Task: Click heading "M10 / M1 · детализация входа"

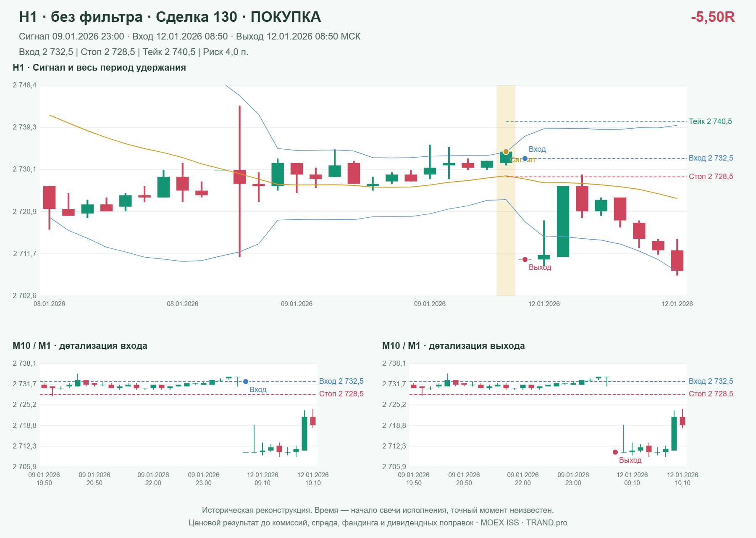Action: tap(80, 346)
